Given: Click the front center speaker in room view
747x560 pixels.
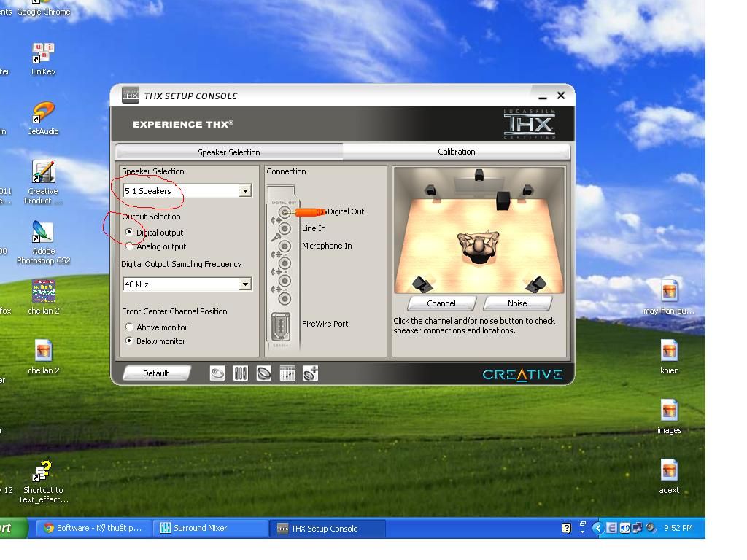Looking at the screenshot, I should (x=479, y=175).
